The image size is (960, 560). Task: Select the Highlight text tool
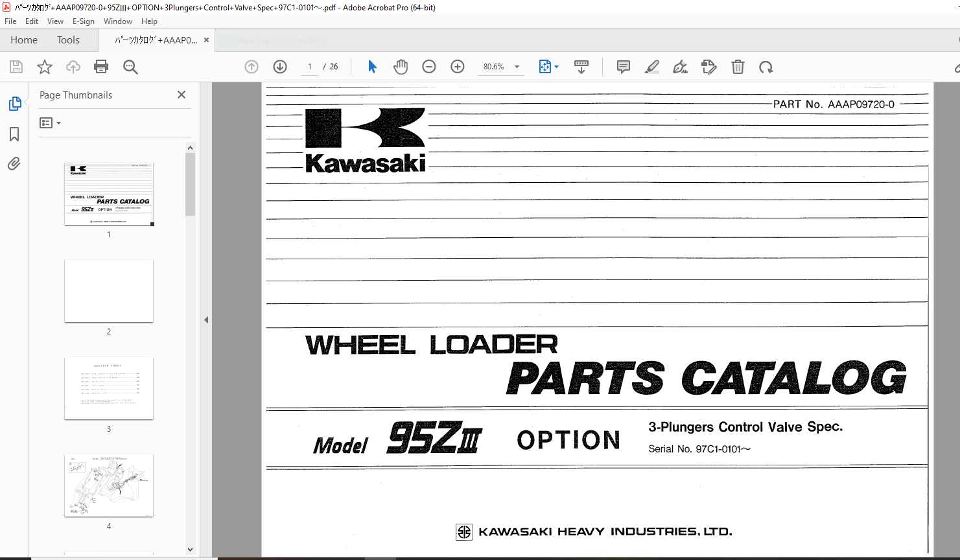(652, 67)
